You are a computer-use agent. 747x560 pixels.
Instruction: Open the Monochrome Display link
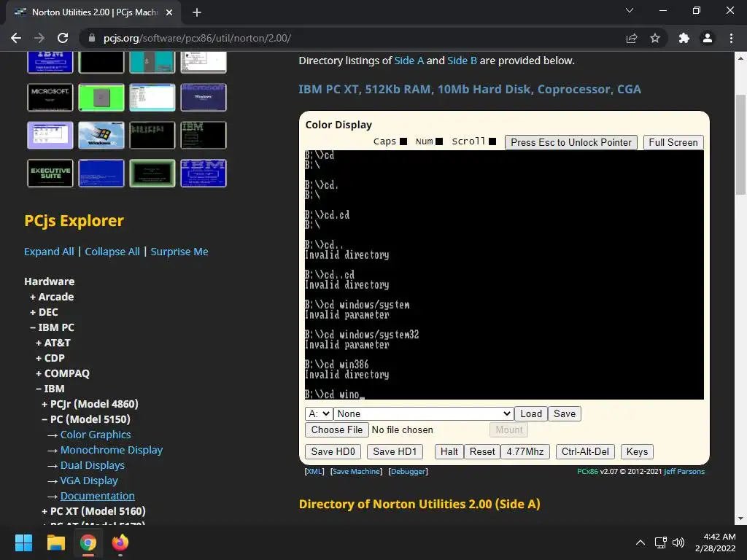click(112, 449)
